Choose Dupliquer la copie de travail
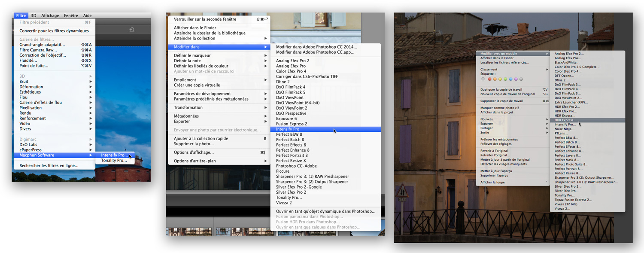The image size is (644, 253). [513, 90]
